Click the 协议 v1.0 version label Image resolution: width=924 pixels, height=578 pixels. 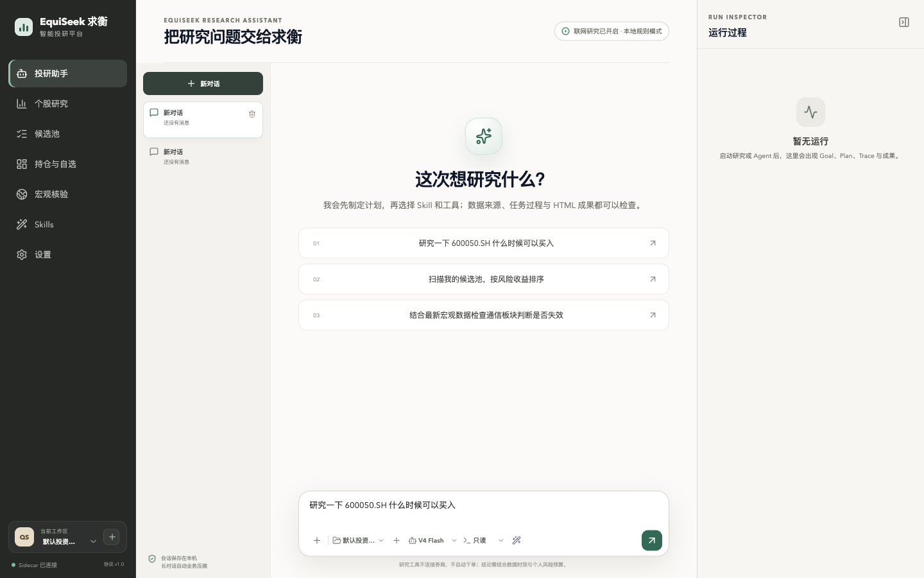pos(114,565)
